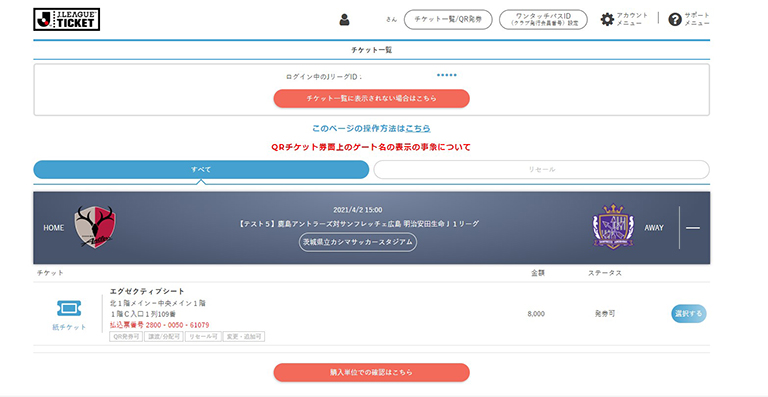Screen dimensions: 768x397
Task: Select the すべて tab
Action: [x=201, y=169]
